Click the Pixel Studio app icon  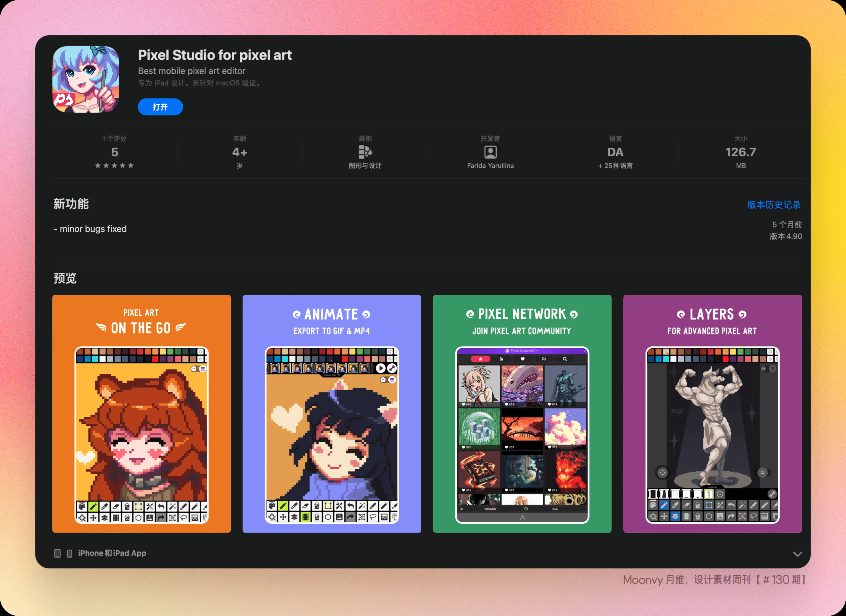[x=86, y=79]
